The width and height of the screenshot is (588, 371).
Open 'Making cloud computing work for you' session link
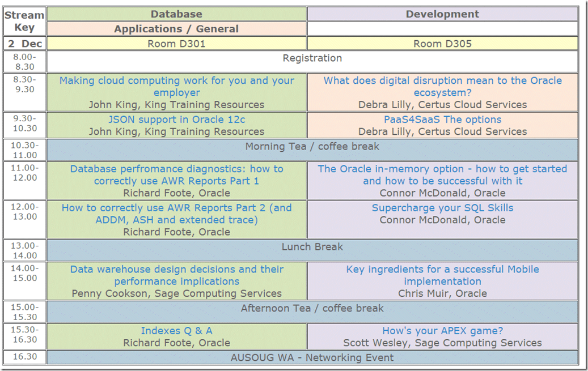pos(177,80)
